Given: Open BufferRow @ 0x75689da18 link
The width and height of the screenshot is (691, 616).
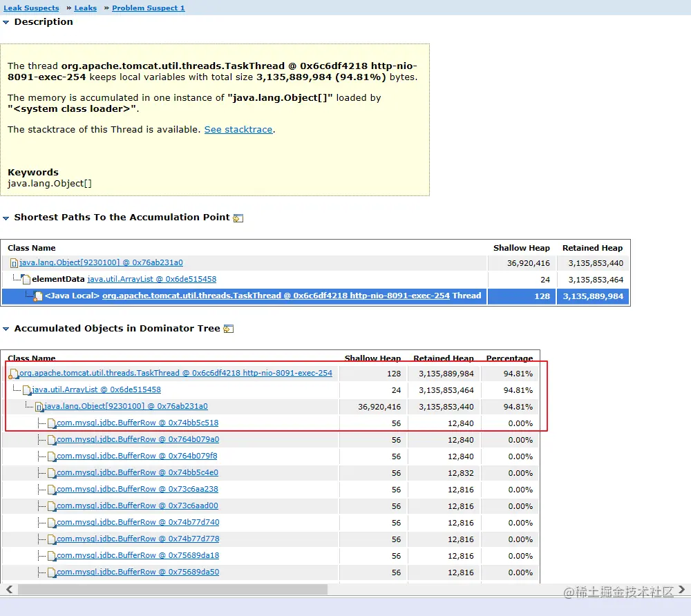Looking at the screenshot, I should point(138,555).
